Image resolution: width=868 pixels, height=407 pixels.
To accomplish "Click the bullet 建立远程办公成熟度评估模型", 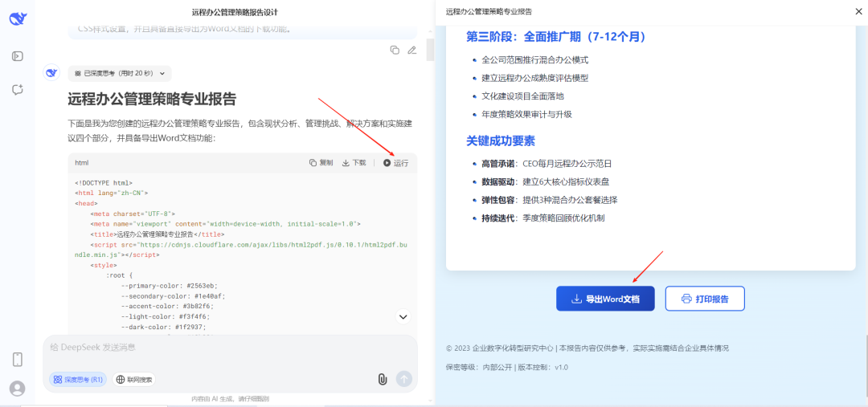I will pyautogui.click(x=534, y=78).
